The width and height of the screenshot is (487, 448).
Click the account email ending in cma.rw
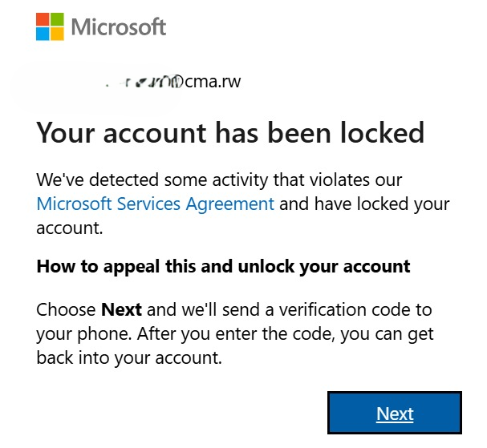click(173, 82)
